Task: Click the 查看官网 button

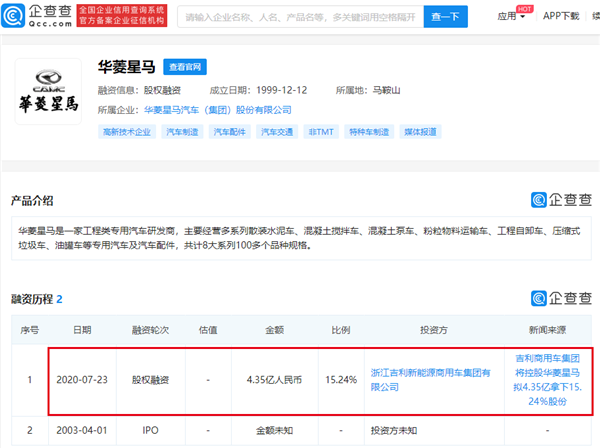Action: point(185,67)
